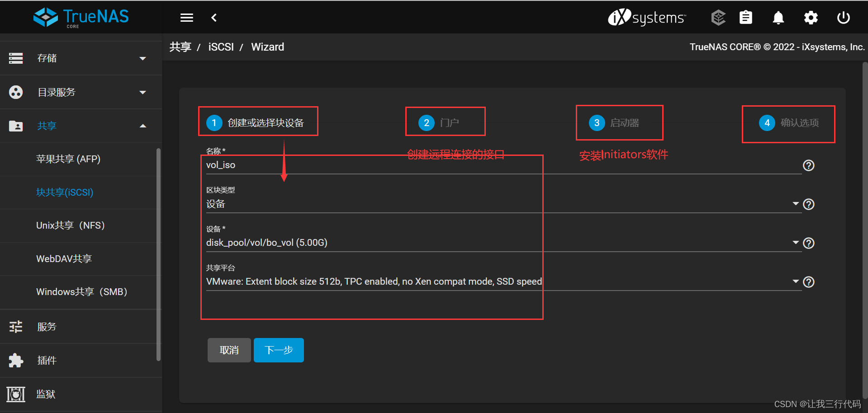Click the Storage sidebar icon
This screenshot has width=868, height=413.
coord(16,58)
